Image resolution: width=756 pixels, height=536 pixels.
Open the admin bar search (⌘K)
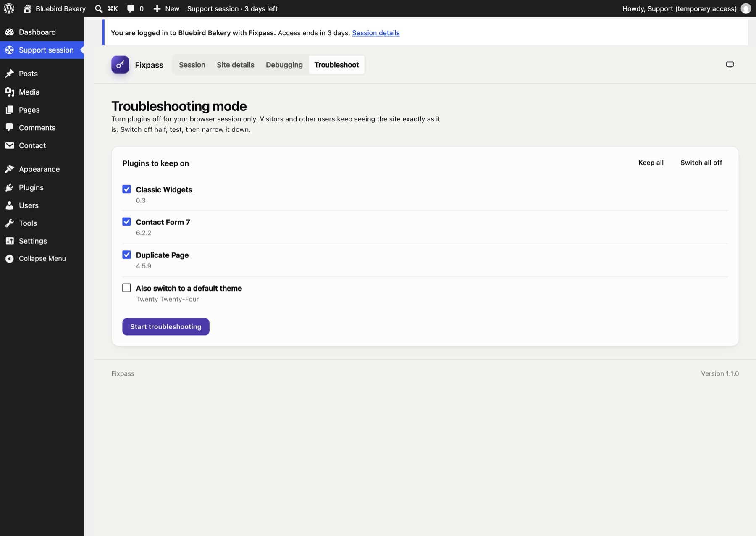[x=106, y=8]
